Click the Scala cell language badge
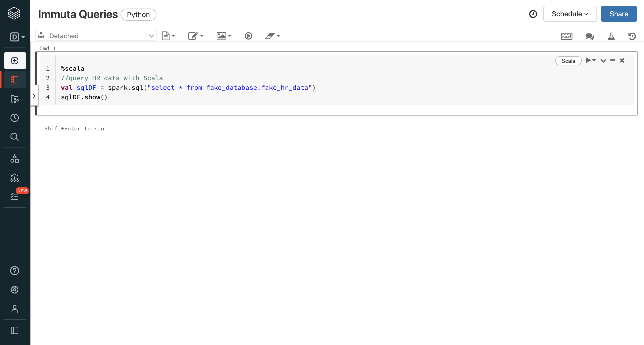644x345 pixels. (x=568, y=61)
